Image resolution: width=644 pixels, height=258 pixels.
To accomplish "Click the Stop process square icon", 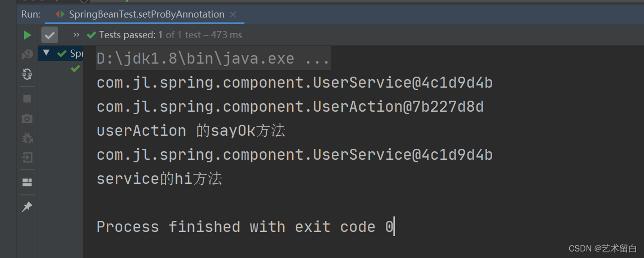I will pyautogui.click(x=28, y=99).
